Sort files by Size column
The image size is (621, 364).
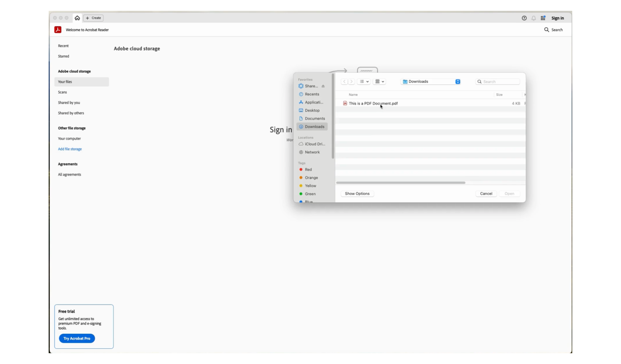(499, 95)
